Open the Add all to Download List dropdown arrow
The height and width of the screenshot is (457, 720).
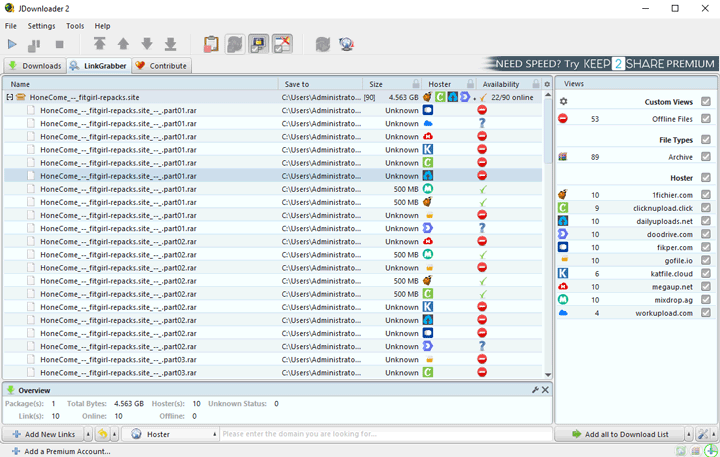[x=689, y=434]
